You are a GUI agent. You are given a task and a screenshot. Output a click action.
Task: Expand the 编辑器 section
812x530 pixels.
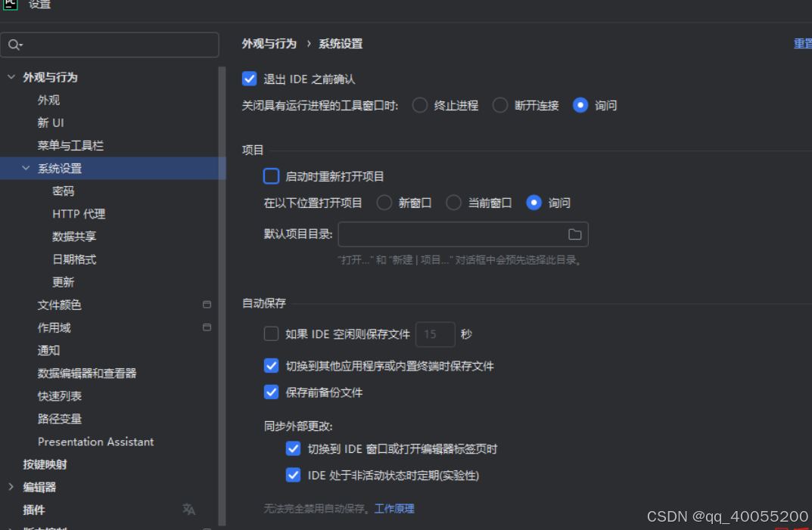(10, 487)
